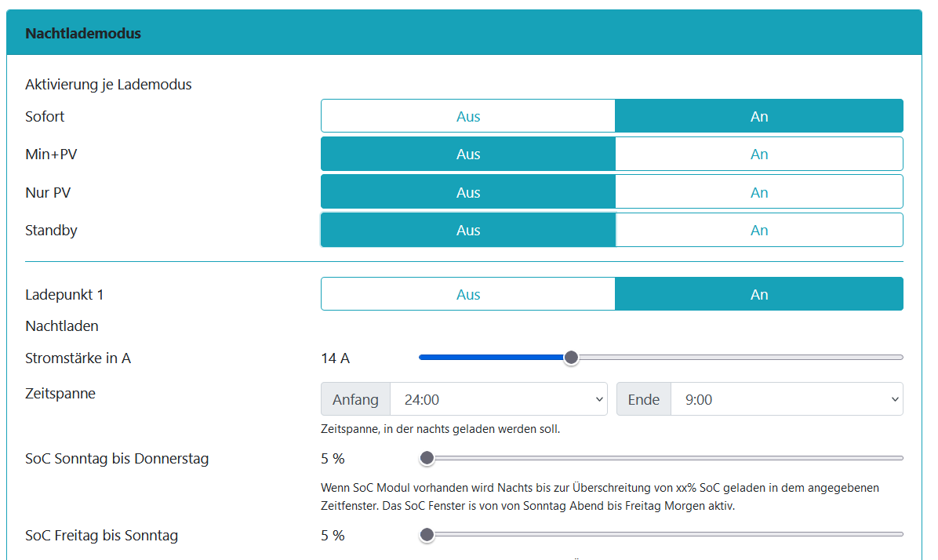This screenshot has width=938, height=560.
Task: Click the Zeitspanne help text
Action: [440, 429]
